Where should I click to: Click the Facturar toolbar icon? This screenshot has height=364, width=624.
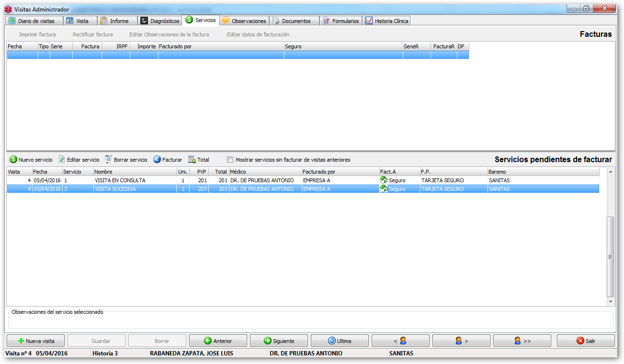pos(157,160)
